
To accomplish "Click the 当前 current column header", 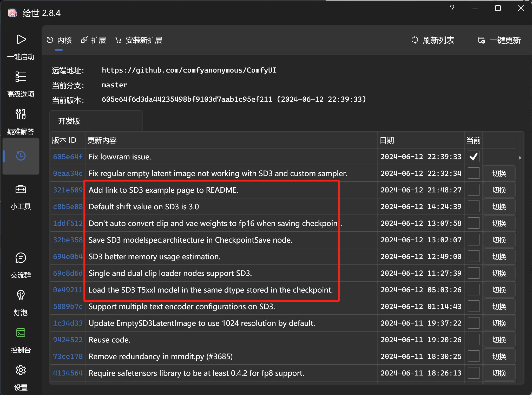I will pos(474,140).
